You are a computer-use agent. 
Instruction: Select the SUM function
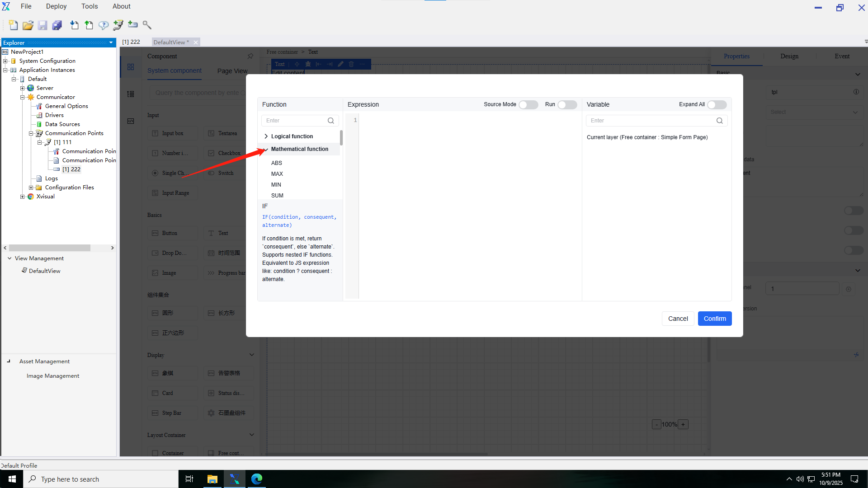(277, 196)
